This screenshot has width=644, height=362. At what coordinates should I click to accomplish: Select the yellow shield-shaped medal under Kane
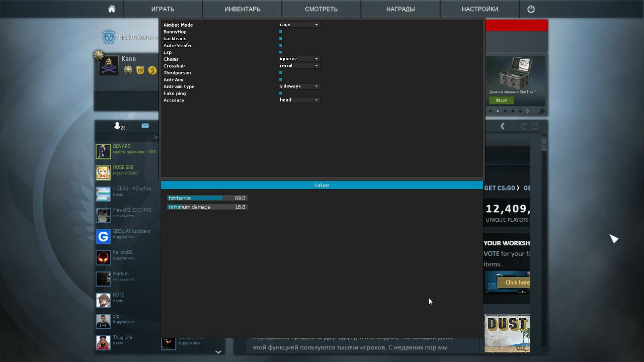[x=140, y=70]
